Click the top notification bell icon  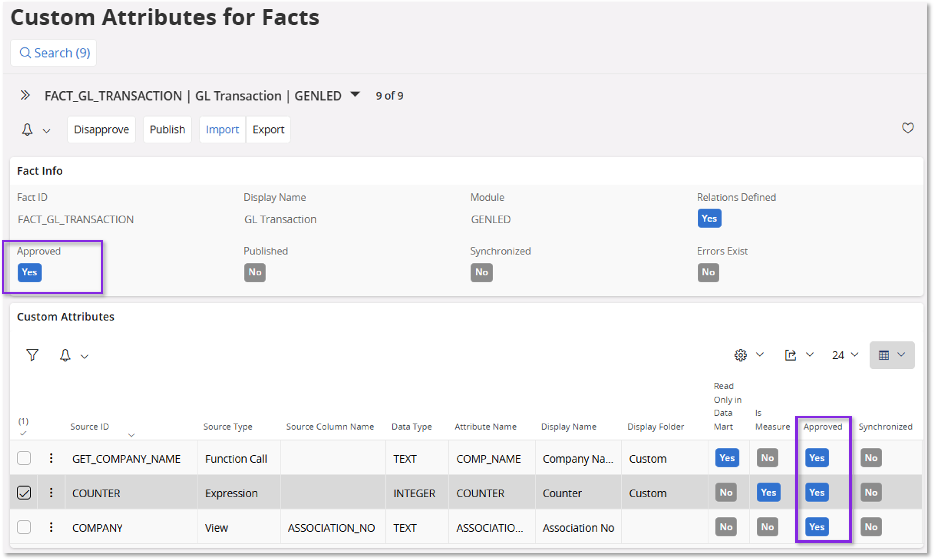coord(27,129)
